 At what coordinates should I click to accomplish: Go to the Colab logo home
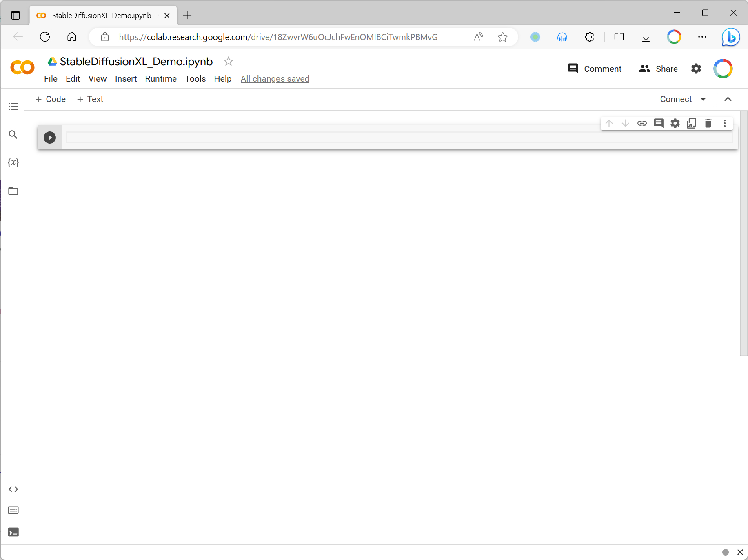click(22, 67)
